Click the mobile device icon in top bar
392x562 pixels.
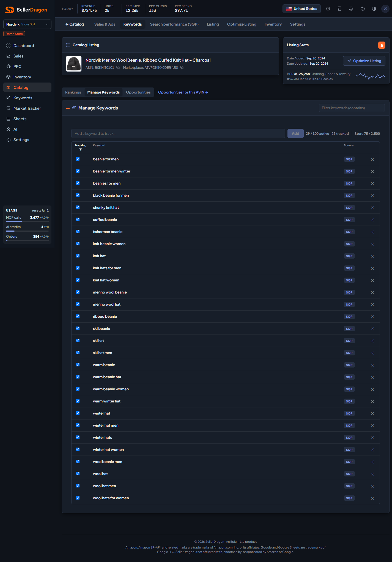(x=339, y=9)
